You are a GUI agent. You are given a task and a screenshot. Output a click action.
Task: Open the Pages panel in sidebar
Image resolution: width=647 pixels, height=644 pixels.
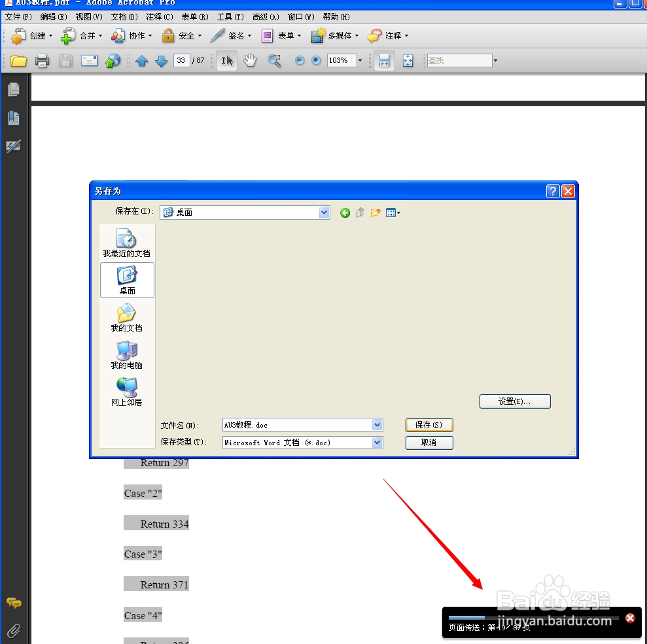(14, 90)
